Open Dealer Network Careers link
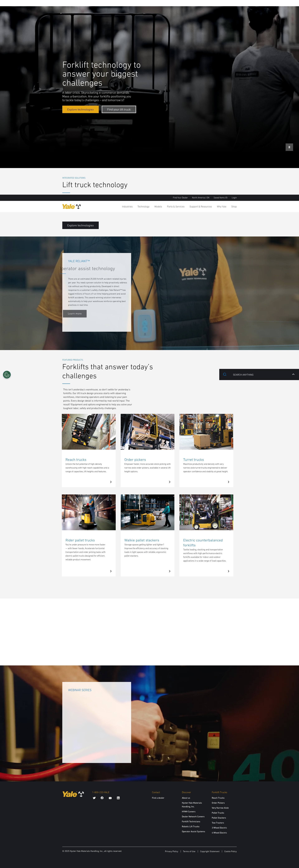This screenshot has height=868, width=299. coord(193,817)
